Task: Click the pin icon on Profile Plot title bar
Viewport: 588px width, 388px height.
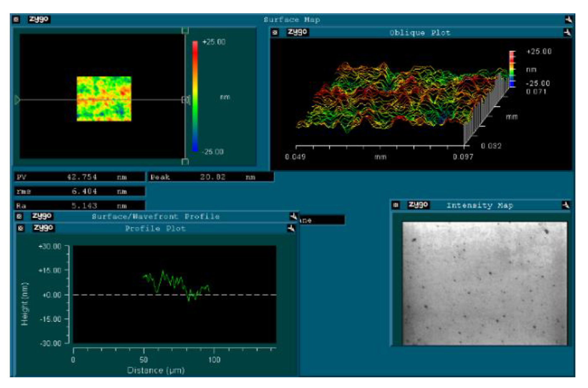Action: [291, 228]
